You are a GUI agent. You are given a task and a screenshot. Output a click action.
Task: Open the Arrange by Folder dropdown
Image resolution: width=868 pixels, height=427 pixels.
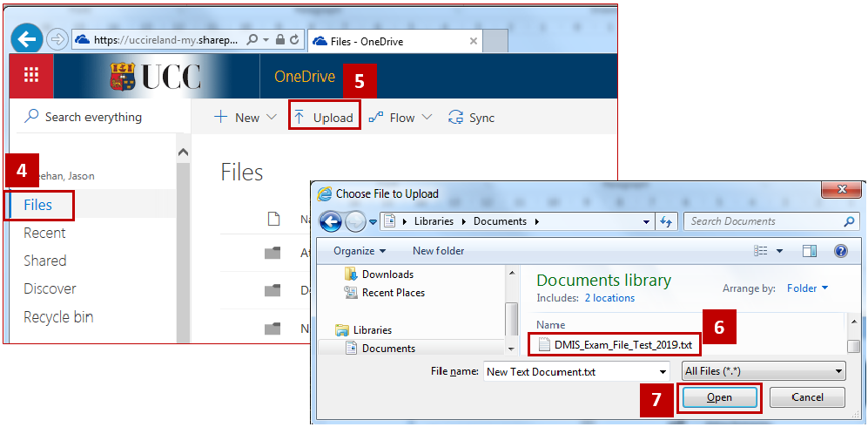[x=808, y=288]
